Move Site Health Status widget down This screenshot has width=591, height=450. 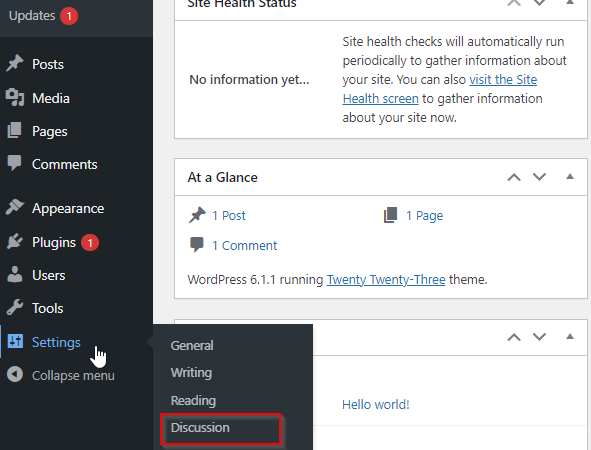[539, 3]
